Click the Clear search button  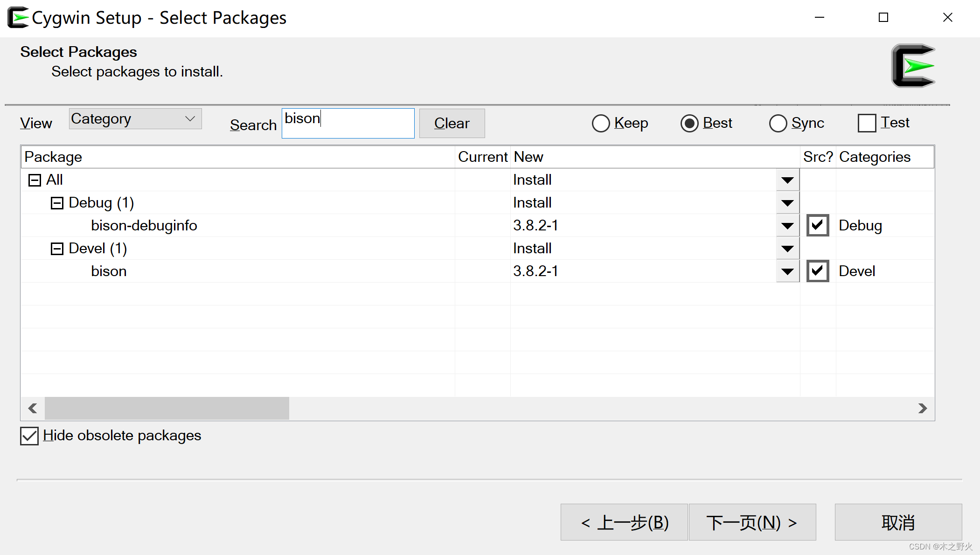[452, 124]
